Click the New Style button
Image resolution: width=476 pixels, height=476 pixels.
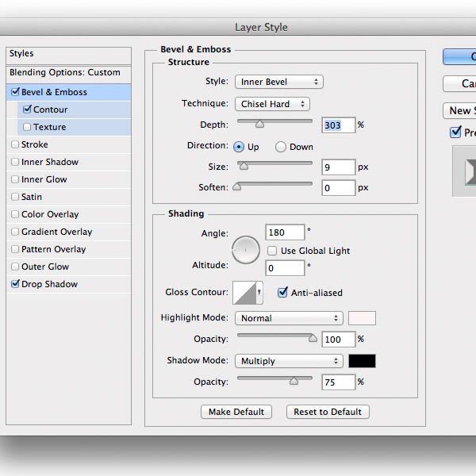(x=459, y=110)
